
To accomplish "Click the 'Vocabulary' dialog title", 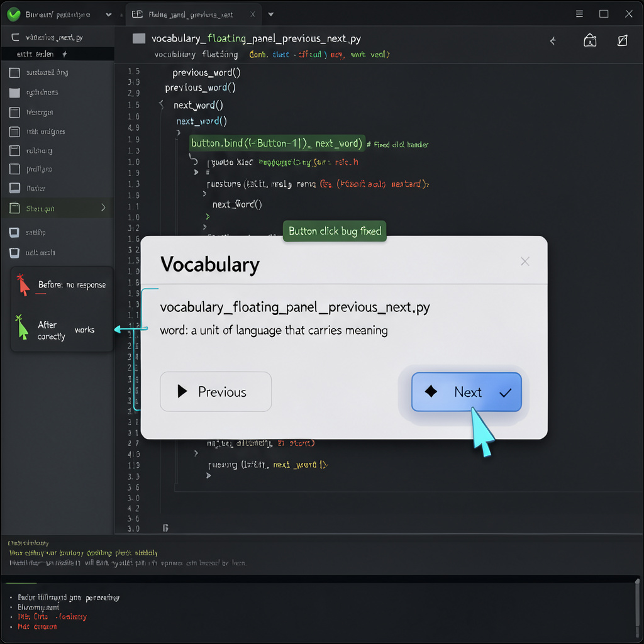I will point(210,264).
